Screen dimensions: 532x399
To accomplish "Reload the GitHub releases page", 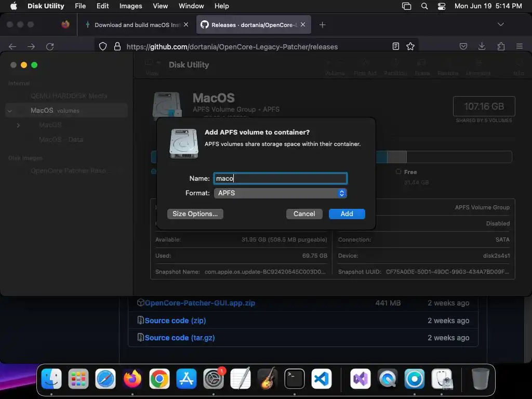I will (50, 46).
